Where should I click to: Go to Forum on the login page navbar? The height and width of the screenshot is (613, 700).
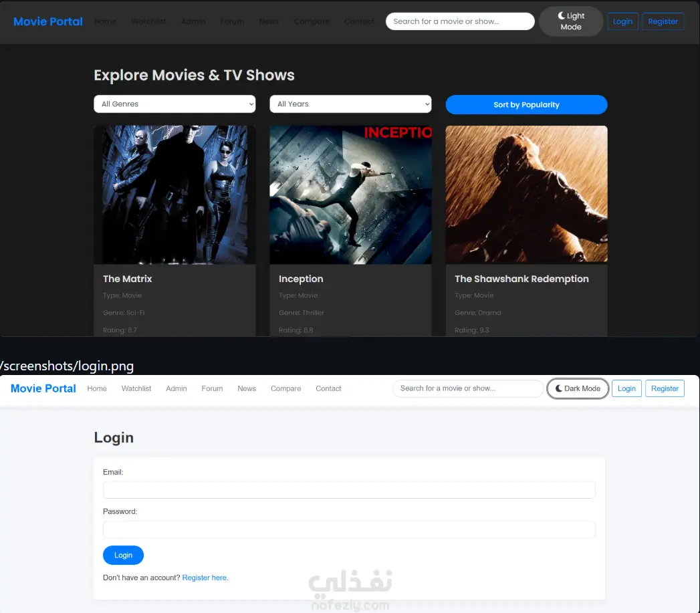coord(212,388)
